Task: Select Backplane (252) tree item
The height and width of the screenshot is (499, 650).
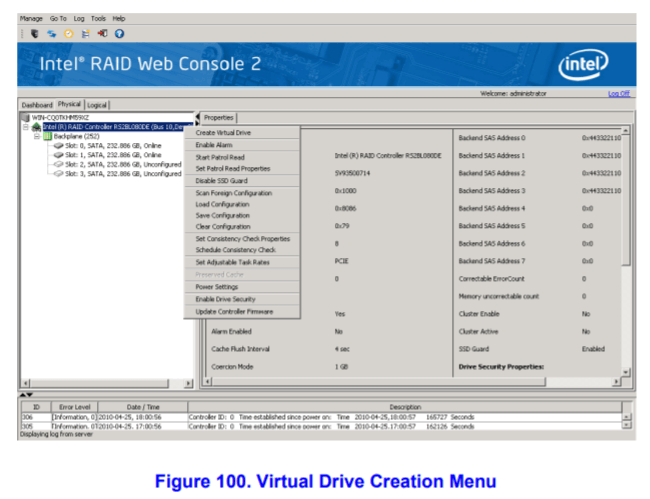Action: point(76,136)
